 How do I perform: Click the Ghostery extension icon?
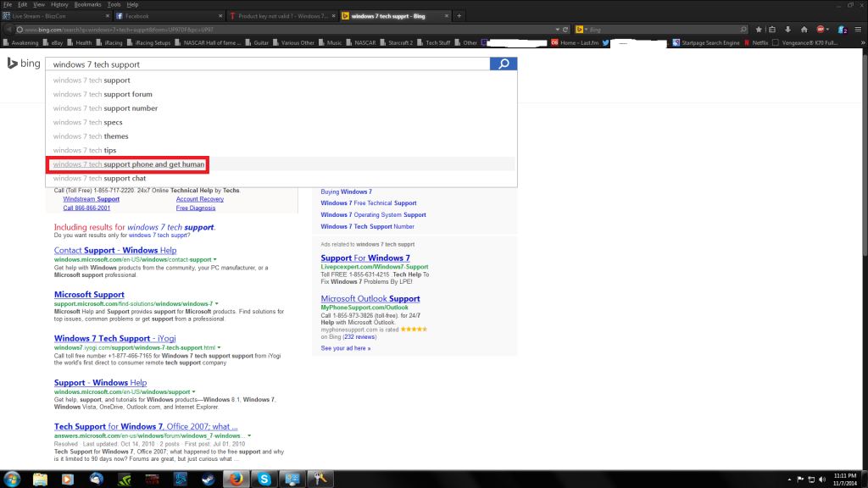[842, 30]
